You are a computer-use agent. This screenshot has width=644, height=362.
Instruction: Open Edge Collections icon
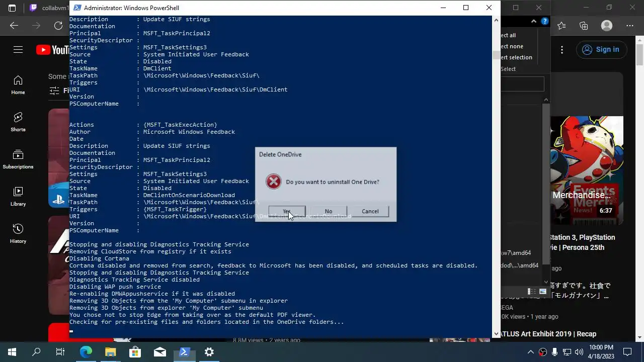click(x=584, y=26)
